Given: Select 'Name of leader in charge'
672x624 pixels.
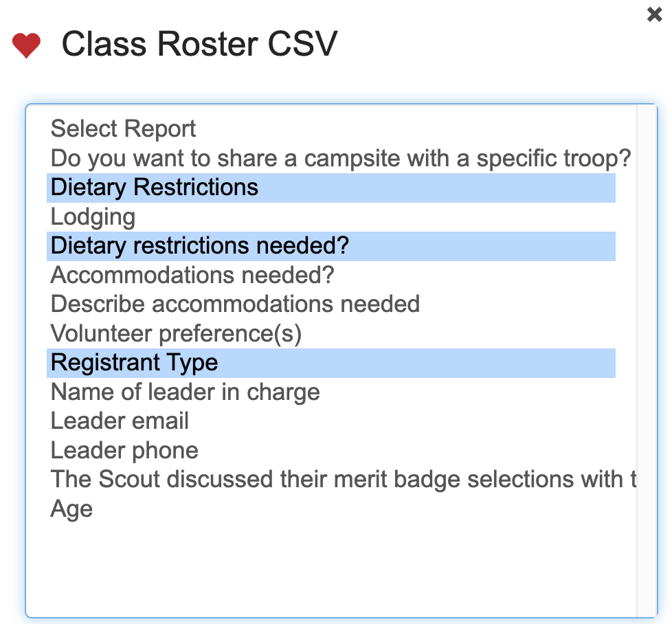Looking at the screenshot, I should tap(186, 392).
